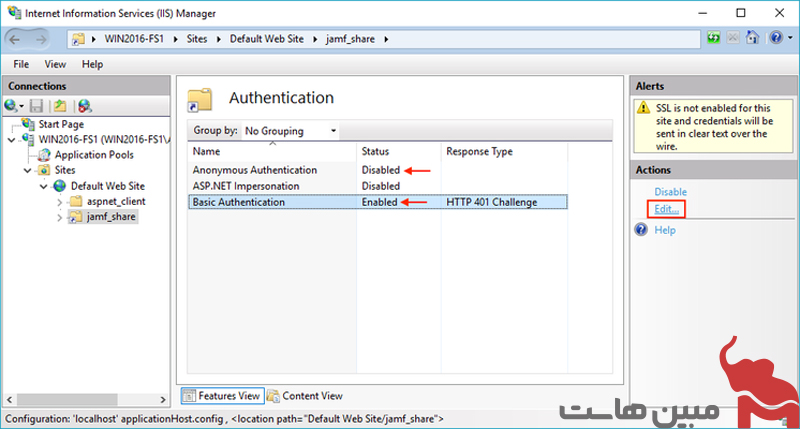Go to Home via the house icon
Image resolution: width=800 pixels, height=429 pixels.
tap(753, 38)
